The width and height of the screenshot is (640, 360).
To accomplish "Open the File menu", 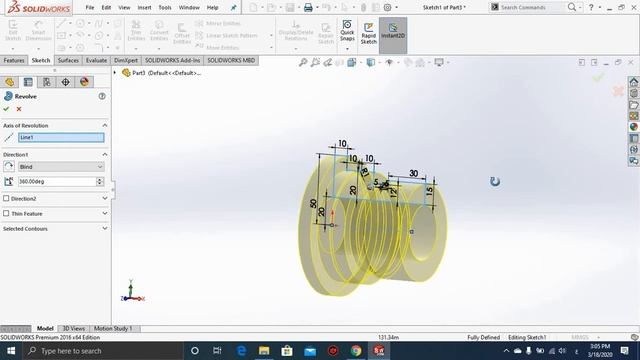I will (90, 7).
